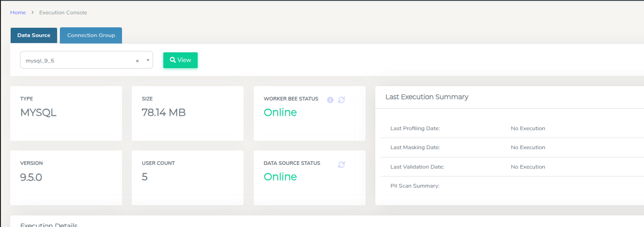
Task: Select the Last Execution Summary heading
Action: (x=427, y=97)
